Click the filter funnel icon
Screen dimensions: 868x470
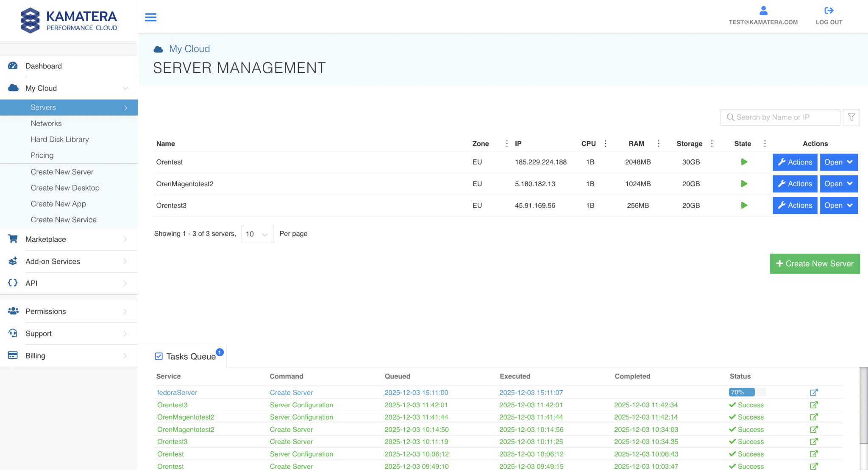(851, 117)
